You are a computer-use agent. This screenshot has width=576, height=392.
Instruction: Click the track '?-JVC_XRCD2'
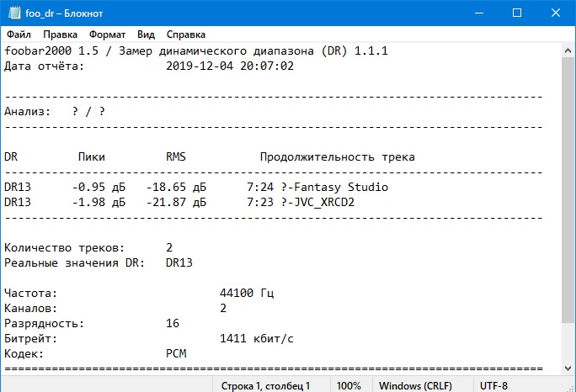[x=317, y=202]
